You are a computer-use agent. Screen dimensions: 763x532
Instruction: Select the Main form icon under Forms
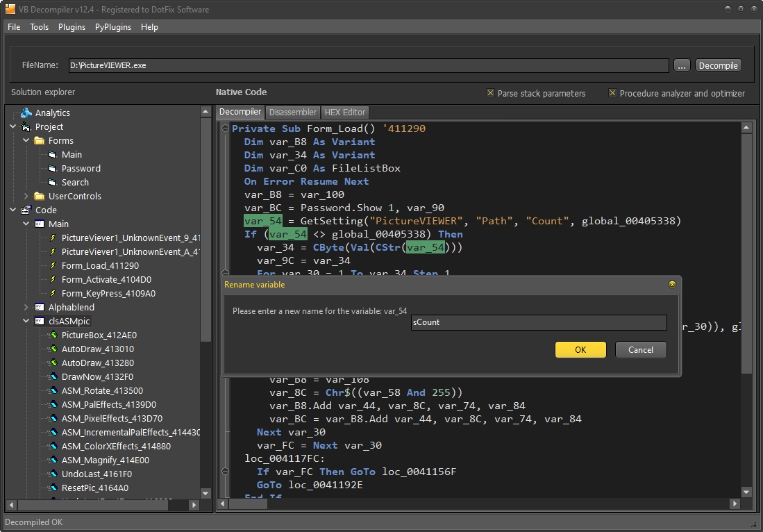(x=53, y=155)
